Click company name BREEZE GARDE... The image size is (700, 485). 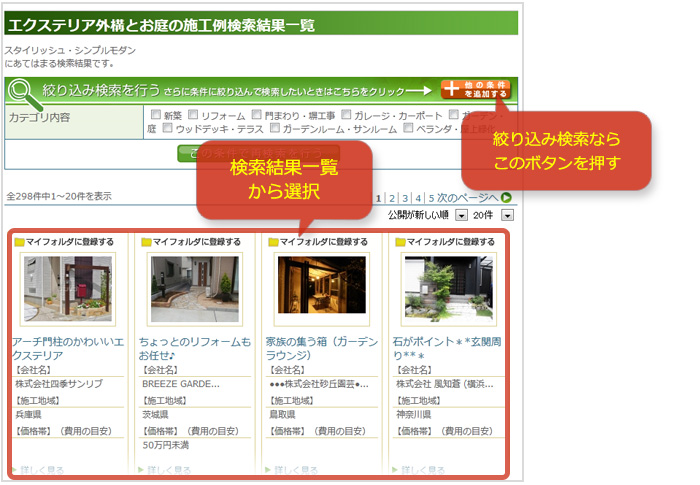click(181, 384)
